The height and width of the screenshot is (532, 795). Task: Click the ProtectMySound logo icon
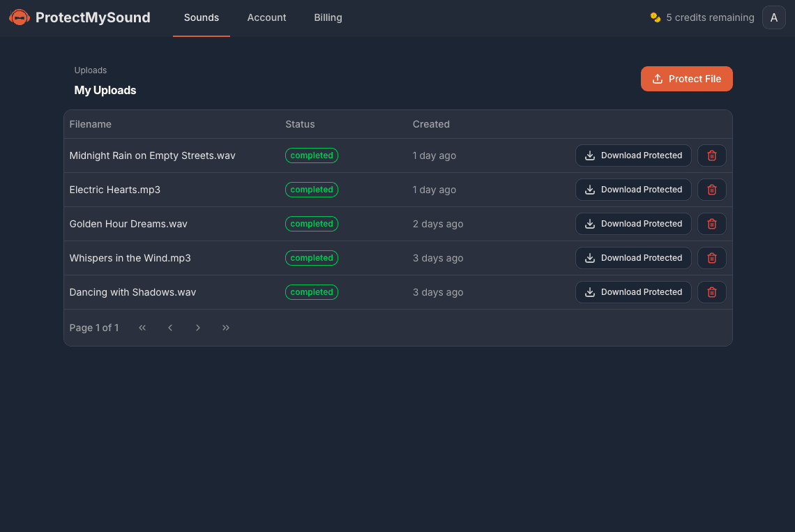click(x=19, y=17)
